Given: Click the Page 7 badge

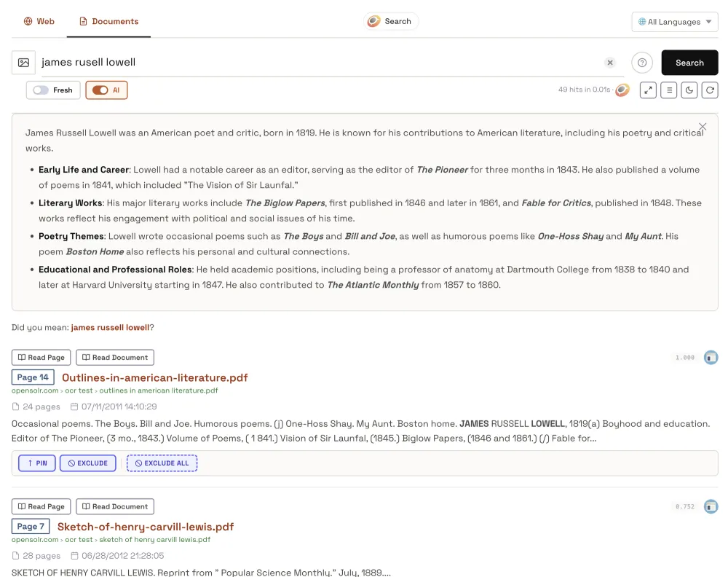Looking at the screenshot, I should 31,526.
